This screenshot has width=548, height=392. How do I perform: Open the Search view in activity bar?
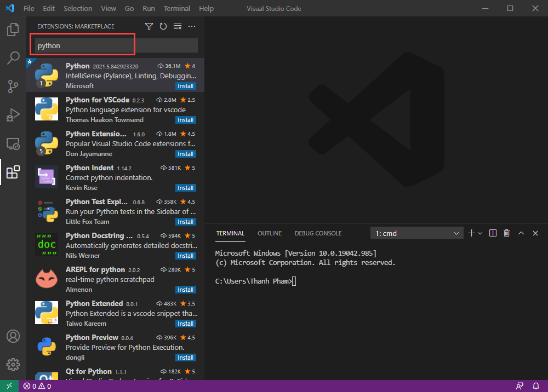(13, 58)
